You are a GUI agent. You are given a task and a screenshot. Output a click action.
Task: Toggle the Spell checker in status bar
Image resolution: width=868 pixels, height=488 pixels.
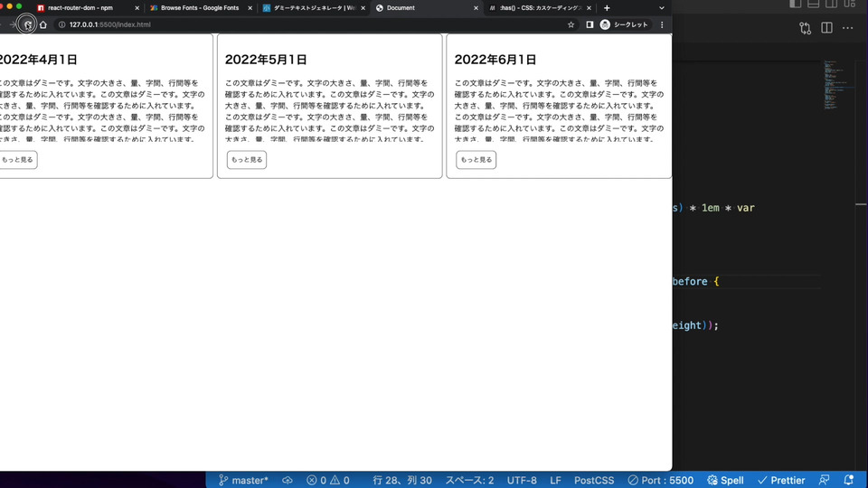point(725,480)
